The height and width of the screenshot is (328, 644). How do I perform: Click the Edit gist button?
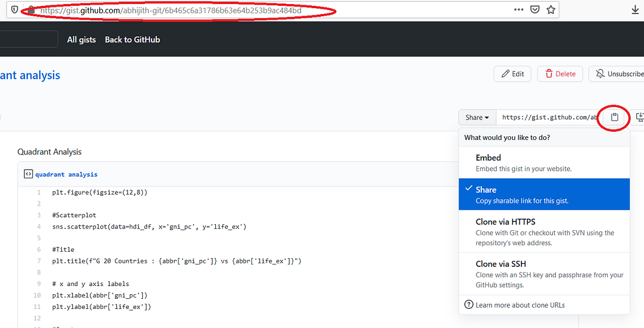click(512, 74)
